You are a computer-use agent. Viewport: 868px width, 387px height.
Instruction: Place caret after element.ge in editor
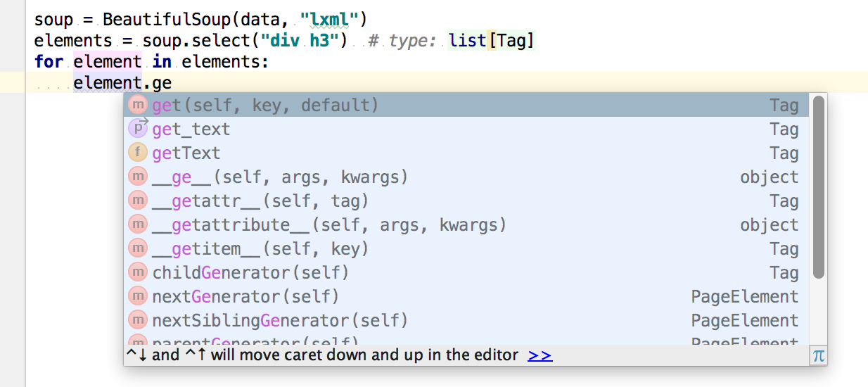[x=172, y=83]
